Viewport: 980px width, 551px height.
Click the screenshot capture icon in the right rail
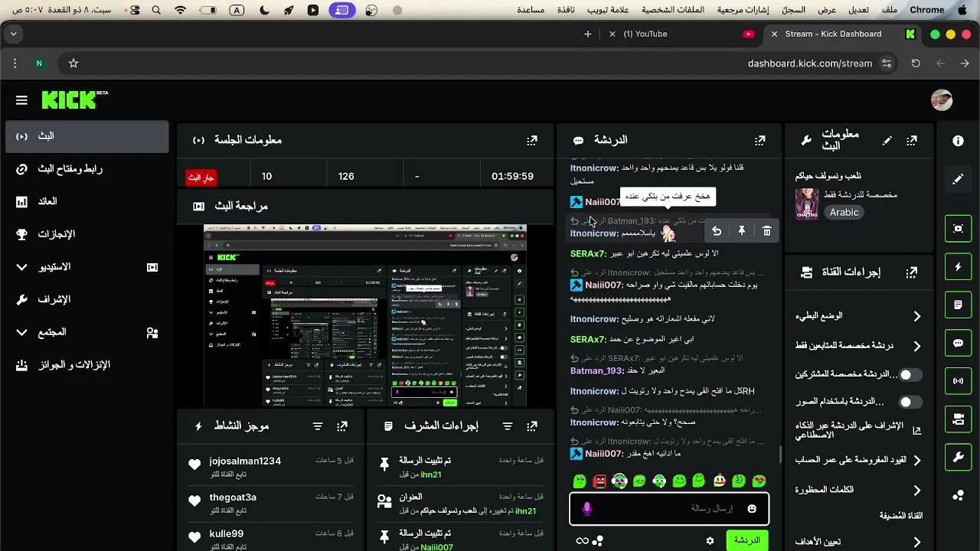click(x=958, y=228)
